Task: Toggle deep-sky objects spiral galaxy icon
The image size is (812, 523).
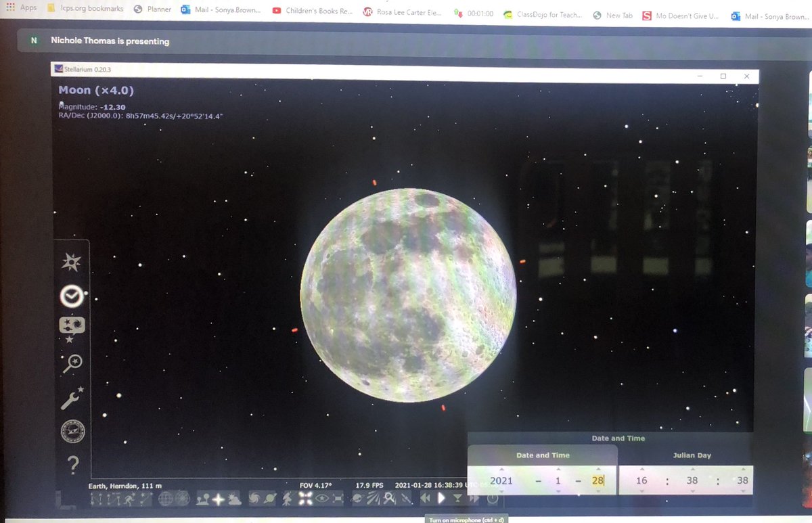Action: (254, 499)
